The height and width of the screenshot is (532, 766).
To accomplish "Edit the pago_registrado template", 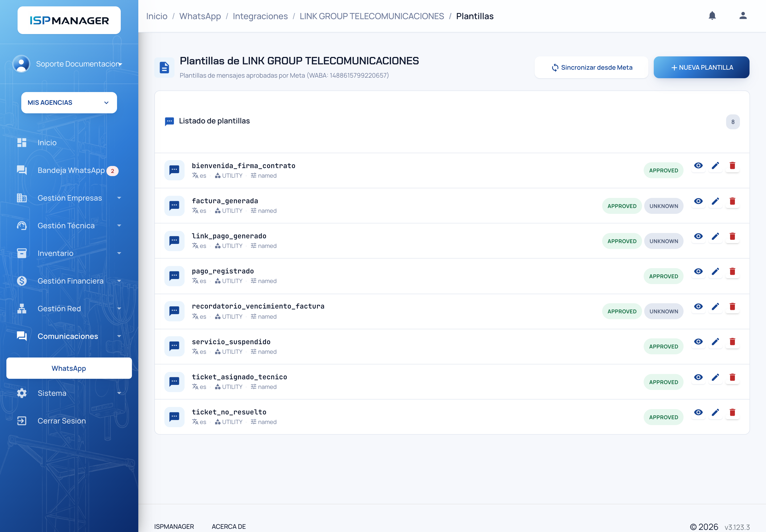I will [715, 272].
